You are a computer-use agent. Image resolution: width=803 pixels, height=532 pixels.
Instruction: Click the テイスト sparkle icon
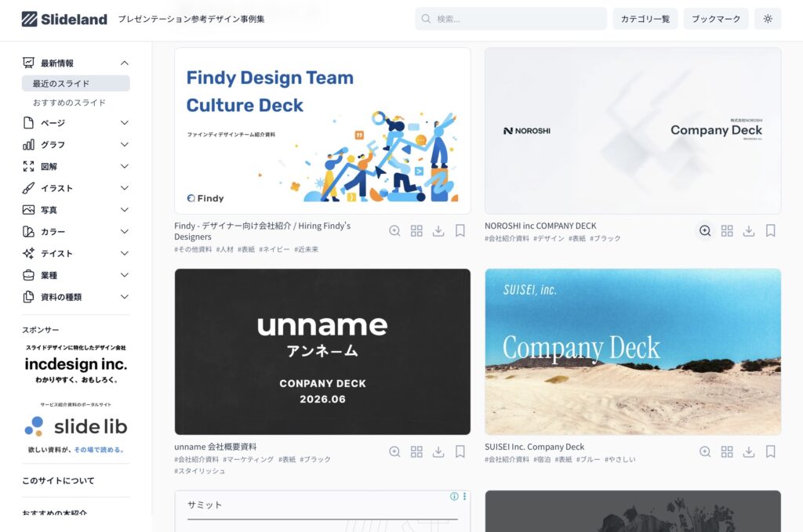click(29, 253)
